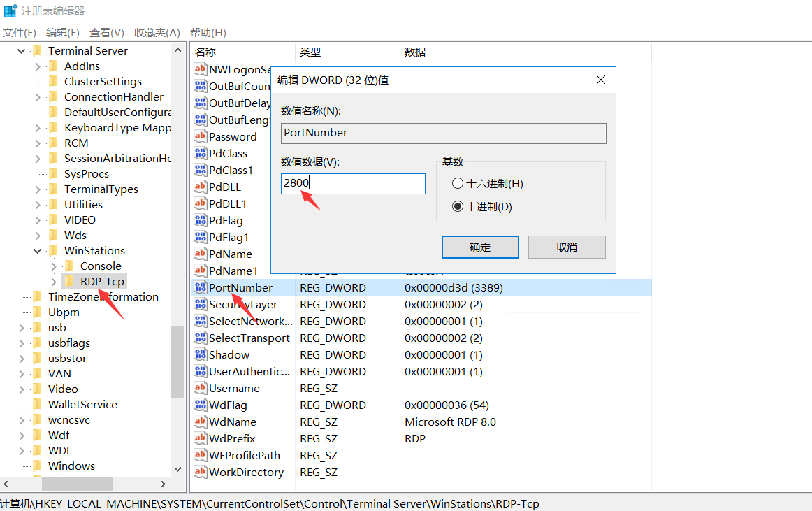Screen dimensions: 812x511
Task: Click the WdName string value icon
Action: (x=201, y=422)
